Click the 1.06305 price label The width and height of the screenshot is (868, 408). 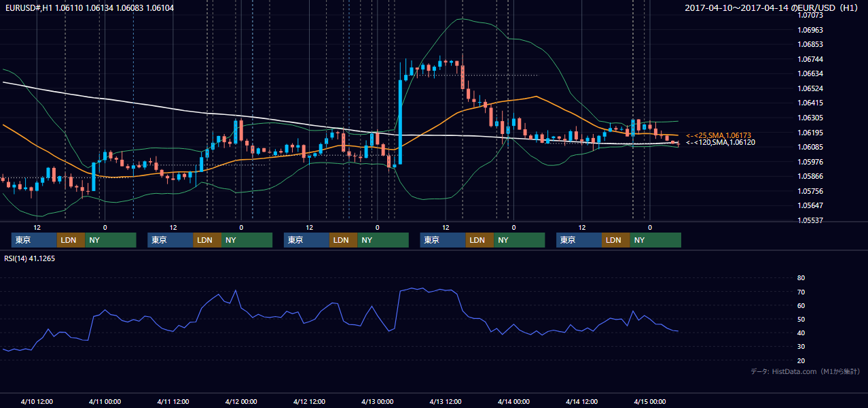[810, 118]
